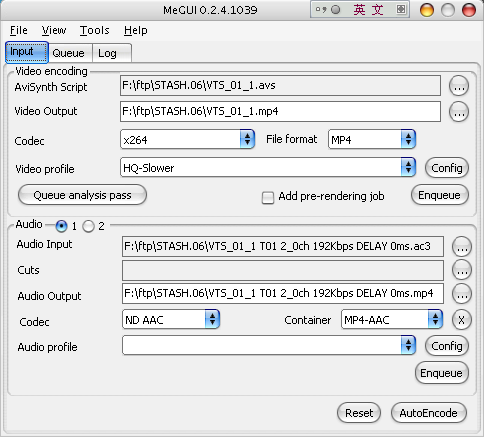This screenshot has width=484, height=437.
Task: Open the File format dropdown showing MP4
Action: pos(372,139)
